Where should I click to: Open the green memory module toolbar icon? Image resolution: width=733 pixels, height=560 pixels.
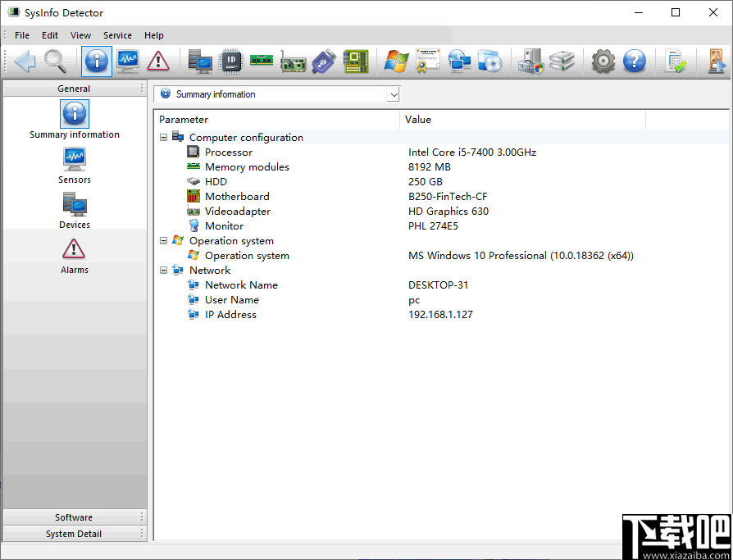262,60
